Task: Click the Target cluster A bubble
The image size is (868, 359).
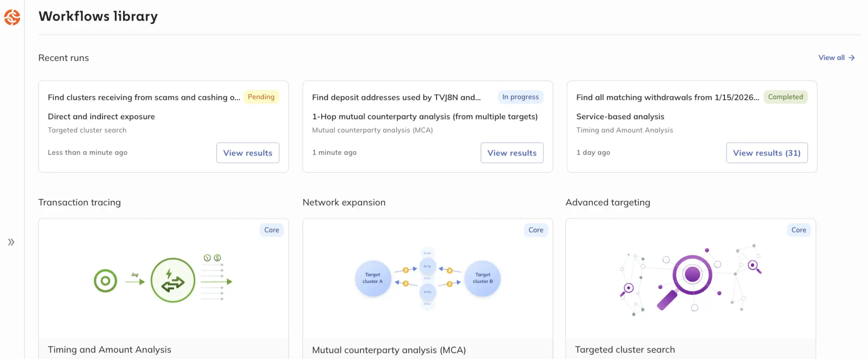Action: pyautogui.click(x=372, y=278)
